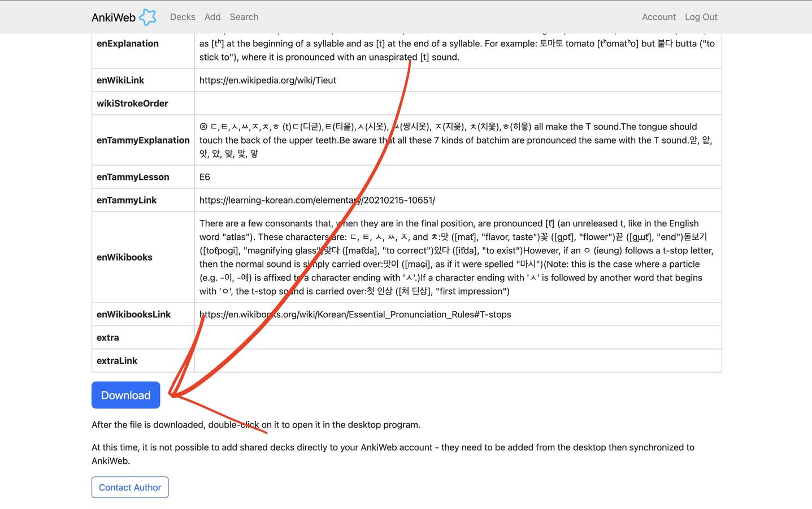
Task: Log Out of AnkiWeb
Action: point(701,17)
